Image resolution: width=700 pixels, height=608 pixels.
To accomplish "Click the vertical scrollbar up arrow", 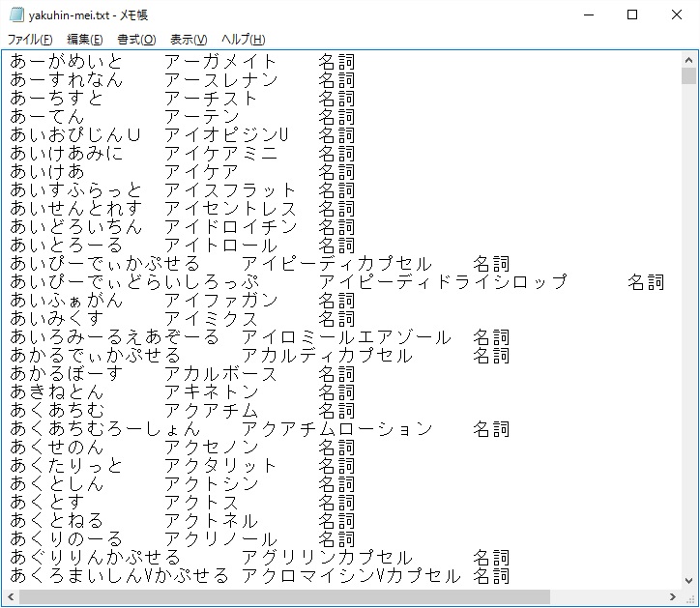I will (x=688, y=60).
